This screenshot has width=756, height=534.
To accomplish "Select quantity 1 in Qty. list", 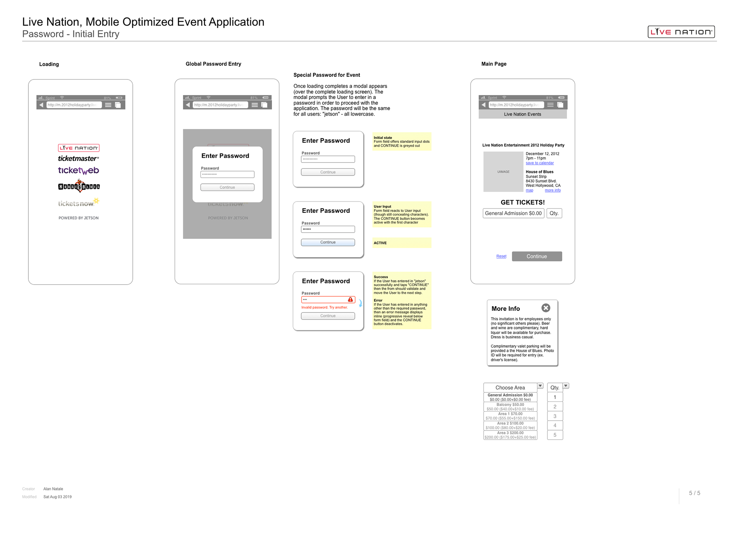I will pyautogui.click(x=555, y=397).
